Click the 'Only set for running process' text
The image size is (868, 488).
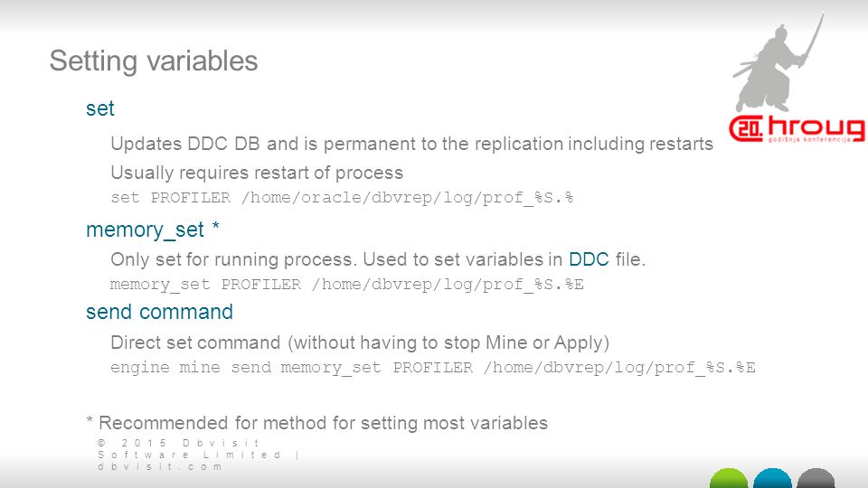(x=378, y=259)
